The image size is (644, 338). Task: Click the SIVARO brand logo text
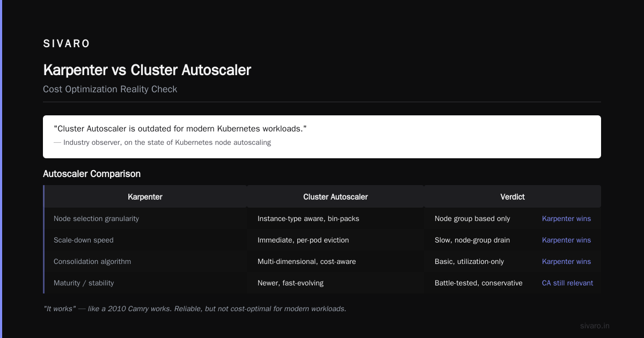[67, 44]
